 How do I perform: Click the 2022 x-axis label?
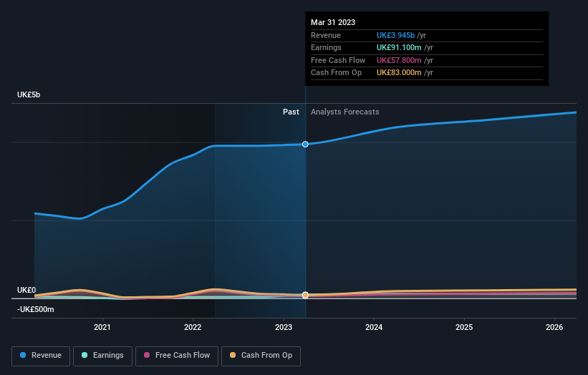click(193, 327)
